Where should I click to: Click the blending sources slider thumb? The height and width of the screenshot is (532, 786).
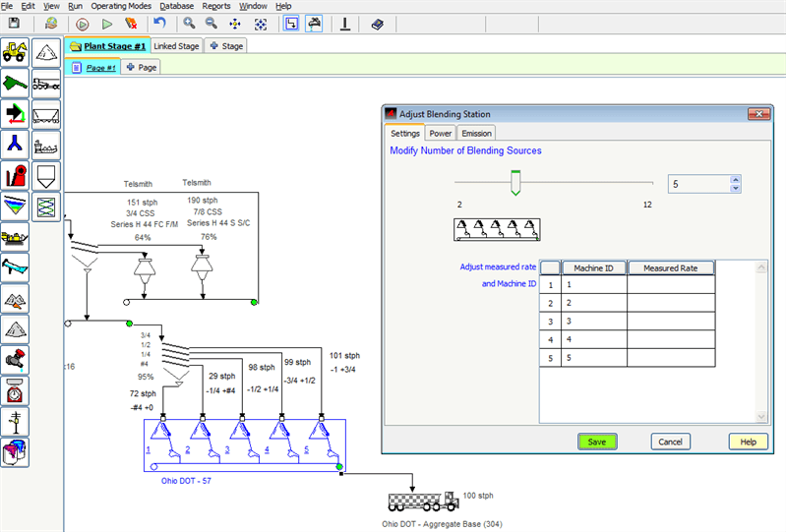click(514, 183)
